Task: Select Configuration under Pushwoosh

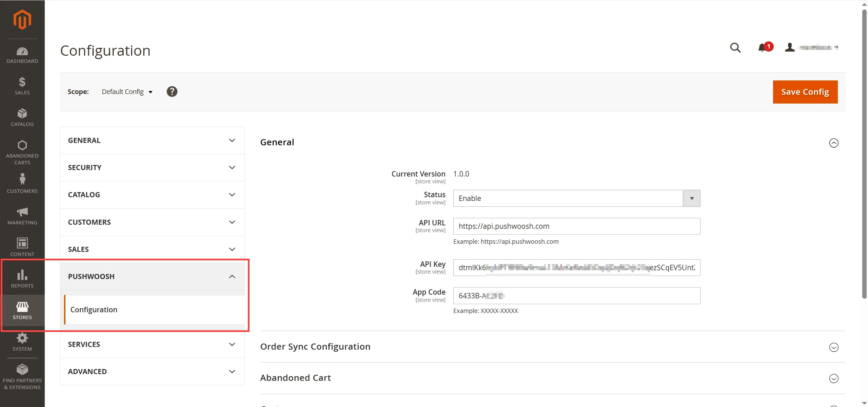Action: (x=94, y=309)
